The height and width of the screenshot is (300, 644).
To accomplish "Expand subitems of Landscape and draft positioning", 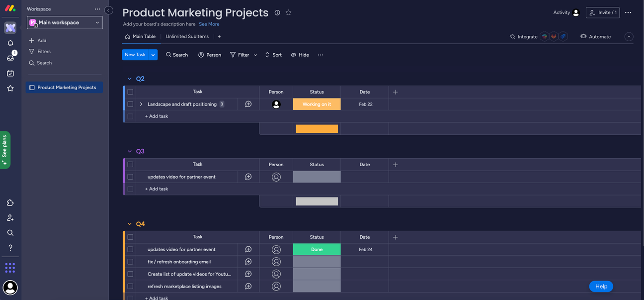I will pyautogui.click(x=141, y=104).
